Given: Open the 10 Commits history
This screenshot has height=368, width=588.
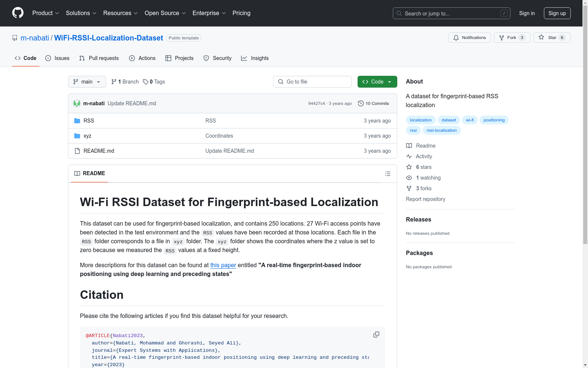Looking at the screenshot, I should 373,103.
